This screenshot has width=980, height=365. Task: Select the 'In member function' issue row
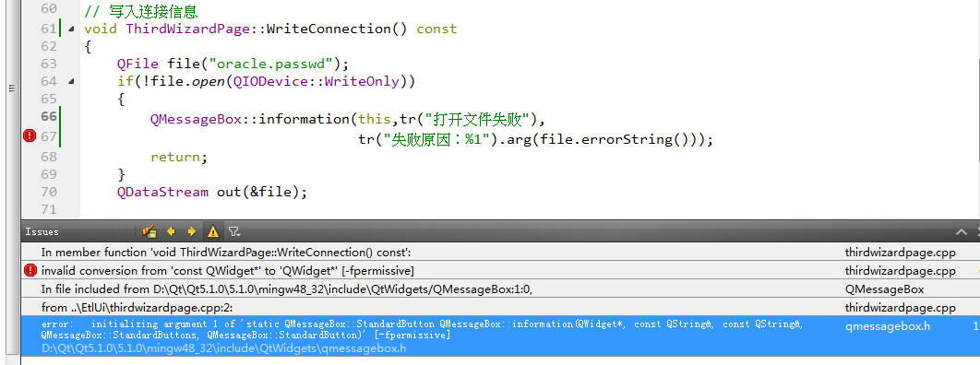(x=500, y=252)
